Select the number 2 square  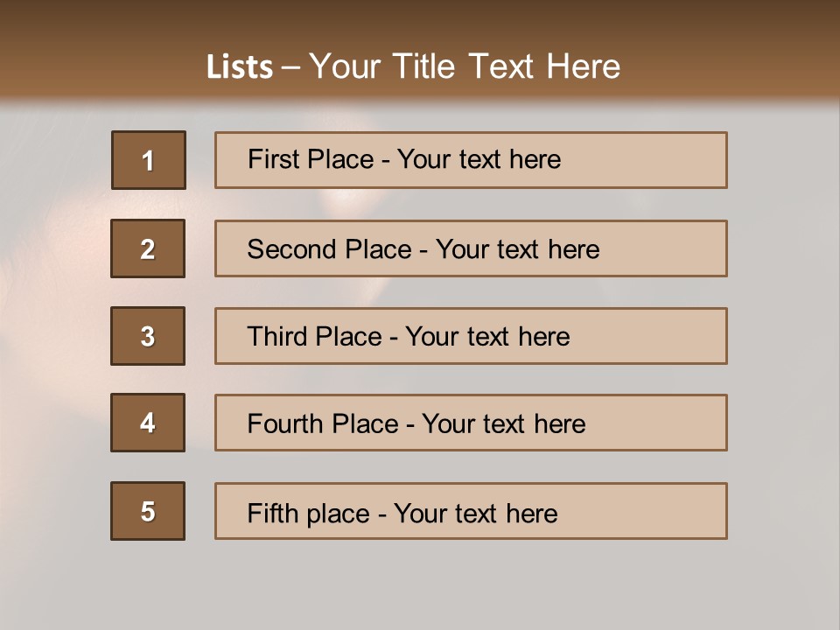click(x=148, y=248)
